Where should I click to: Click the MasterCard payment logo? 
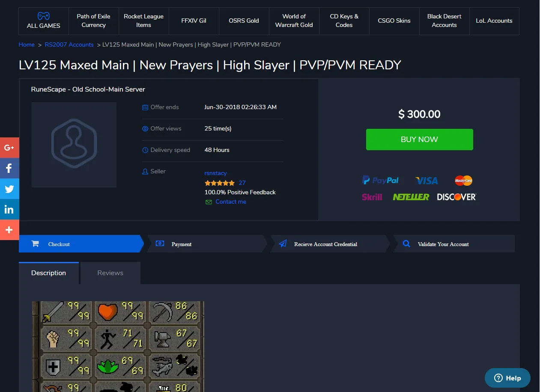point(463,181)
